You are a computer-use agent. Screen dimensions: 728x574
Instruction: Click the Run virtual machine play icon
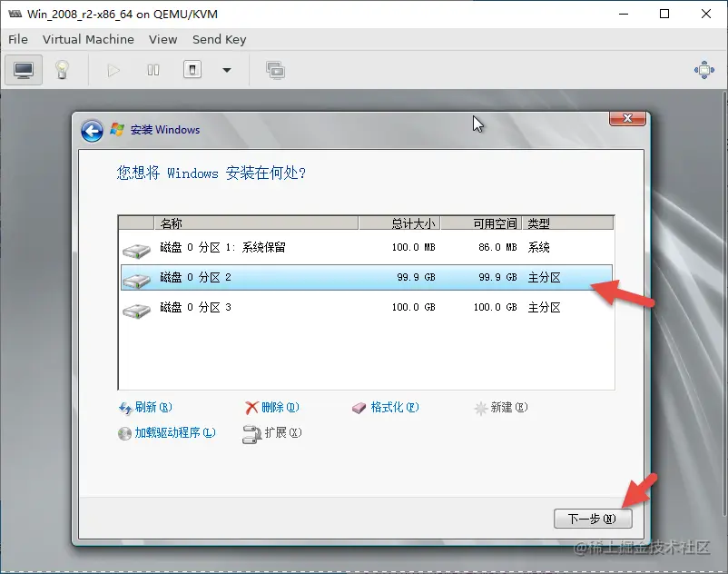[x=113, y=71]
